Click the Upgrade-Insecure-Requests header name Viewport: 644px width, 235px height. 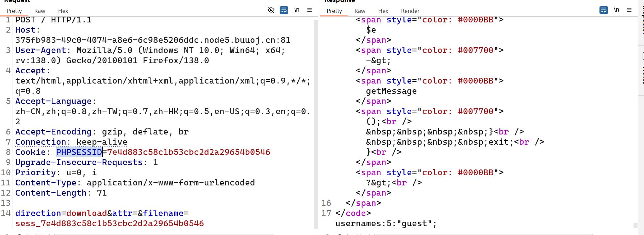coord(79,162)
